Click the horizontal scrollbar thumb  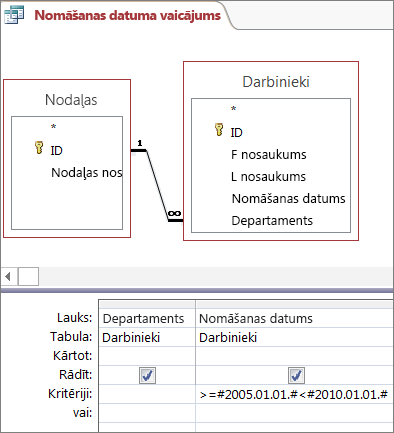click(28, 276)
